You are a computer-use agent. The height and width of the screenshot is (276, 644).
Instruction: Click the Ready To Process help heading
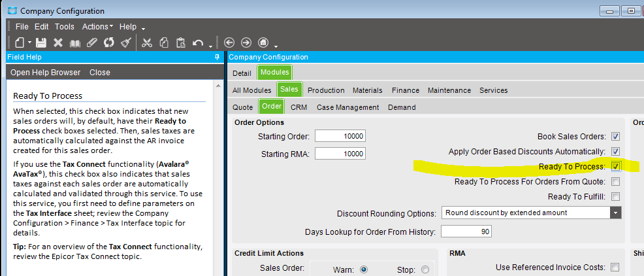(x=48, y=96)
